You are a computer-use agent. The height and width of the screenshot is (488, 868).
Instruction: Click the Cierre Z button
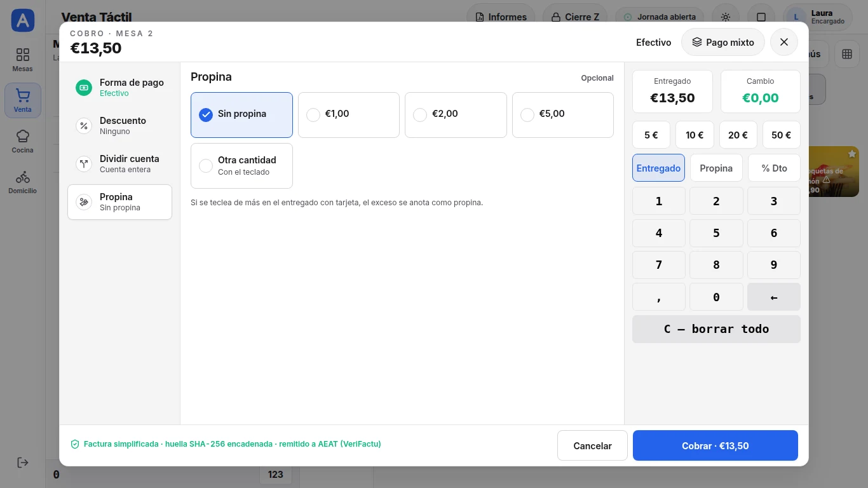click(x=575, y=17)
